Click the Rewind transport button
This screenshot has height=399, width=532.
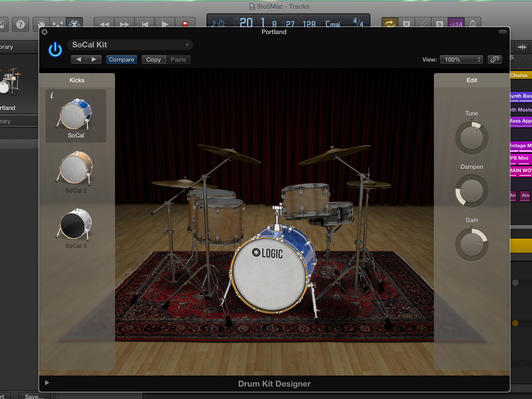(104, 24)
